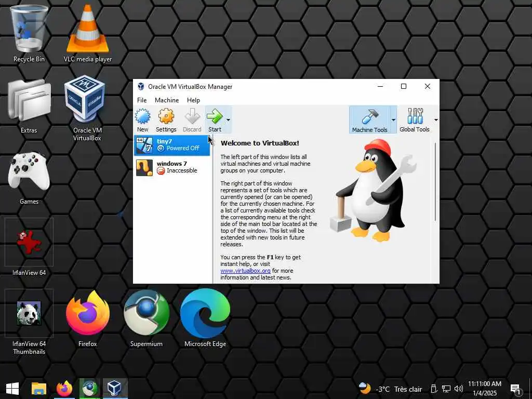Open the Global Tools dropdown arrow
532x399 pixels.
pyautogui.click(x=436, y=120)
